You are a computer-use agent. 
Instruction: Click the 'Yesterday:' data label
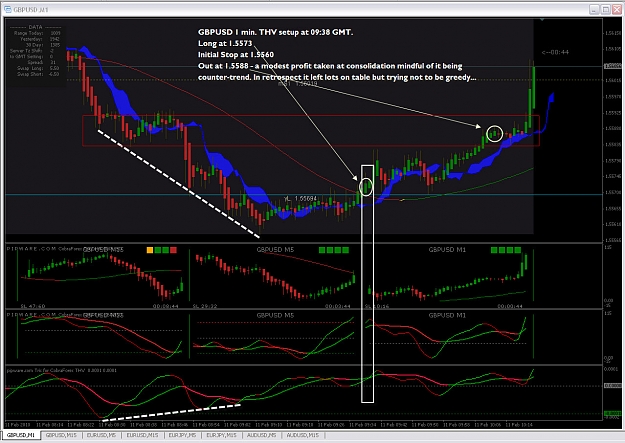pos(31,39)
